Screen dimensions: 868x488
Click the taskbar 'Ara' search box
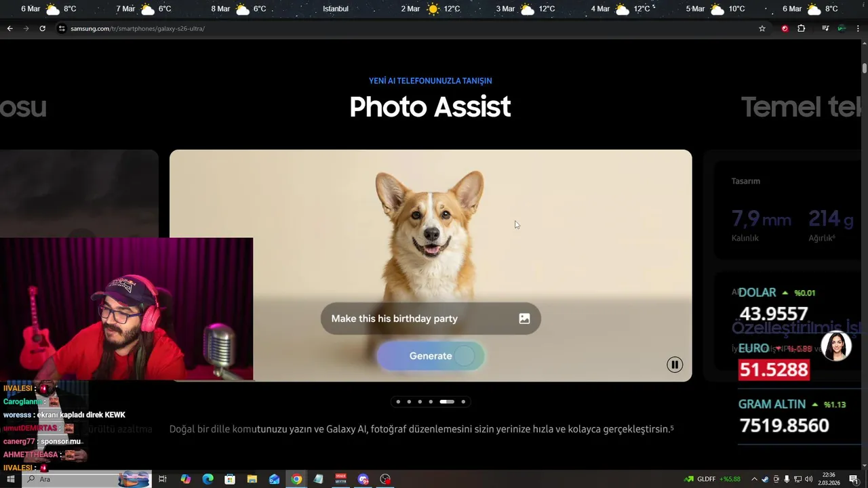coord(87,479)
